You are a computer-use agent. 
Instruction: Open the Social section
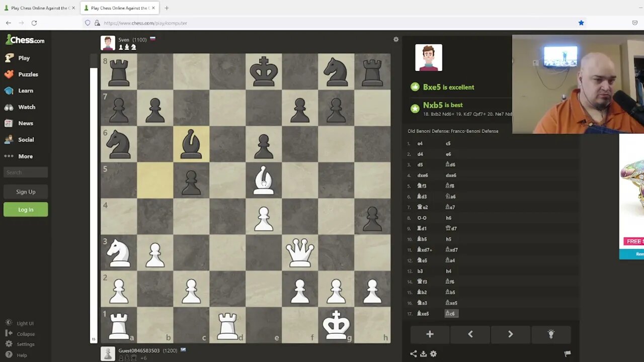pos(20,140)
